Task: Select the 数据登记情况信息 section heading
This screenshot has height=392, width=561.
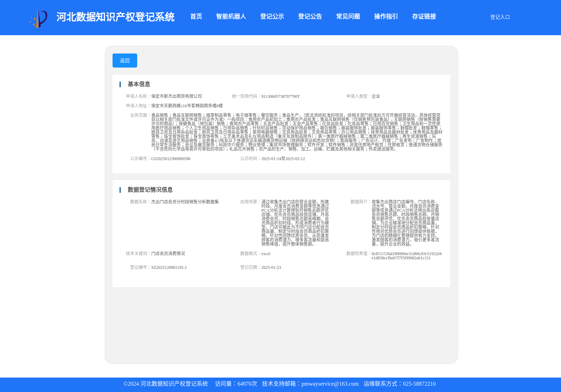Action: coord(150,190)
